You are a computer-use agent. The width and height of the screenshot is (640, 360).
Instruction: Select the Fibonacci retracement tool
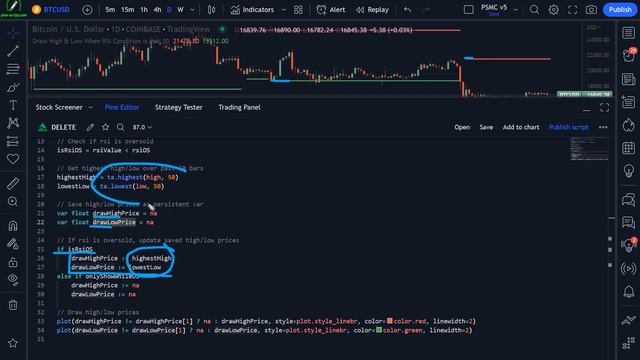click(x=13, y=69)
